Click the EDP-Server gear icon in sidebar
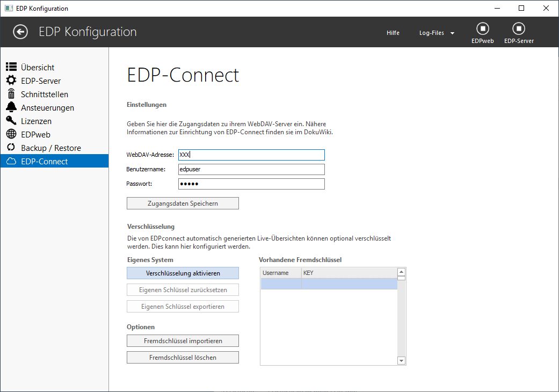559x392 pixels. [x=11, y=80]
